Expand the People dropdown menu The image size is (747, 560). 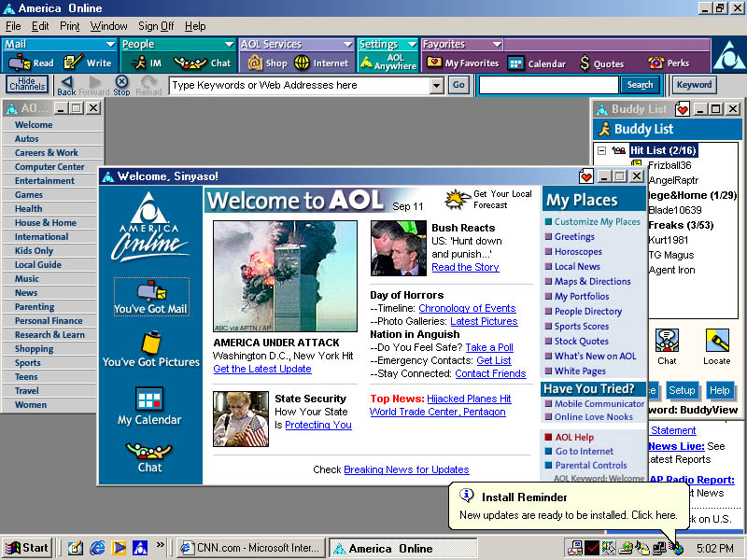pos(229,44)
